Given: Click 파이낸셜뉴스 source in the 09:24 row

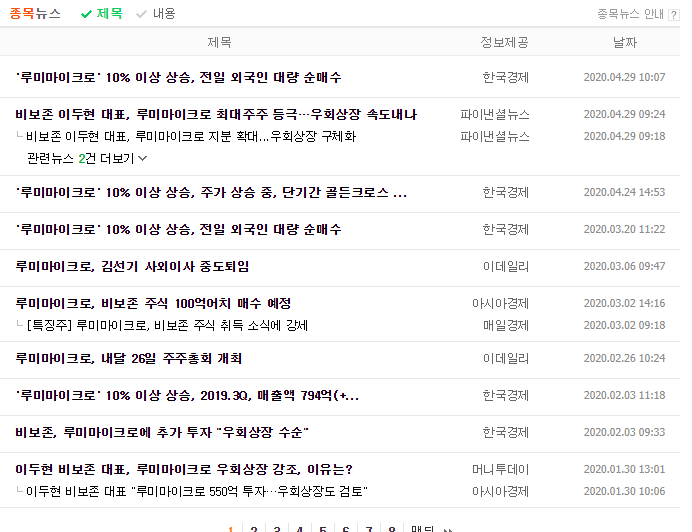Looking at the screenshot, I should 495,114.
